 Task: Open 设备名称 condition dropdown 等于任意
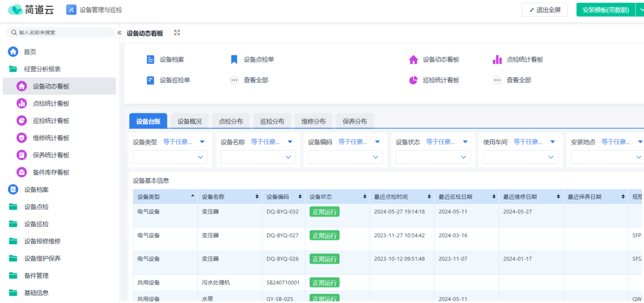(x=272, y=142)
